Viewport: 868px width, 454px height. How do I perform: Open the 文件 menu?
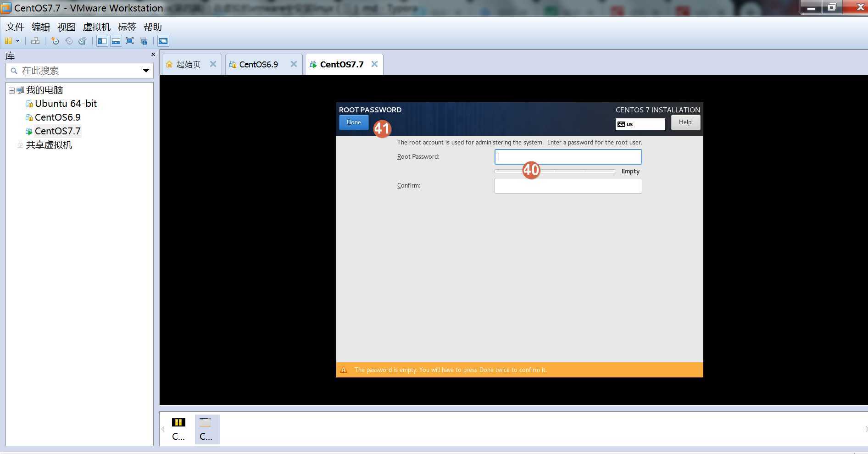click(x=15, y=27)
